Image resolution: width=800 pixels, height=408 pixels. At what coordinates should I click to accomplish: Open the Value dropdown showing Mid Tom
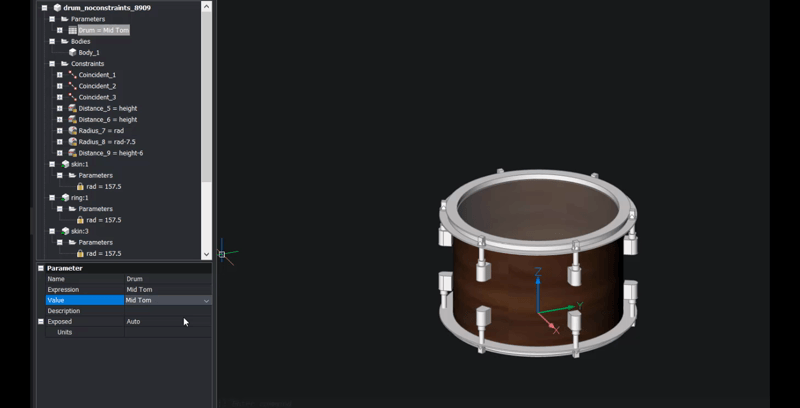click(x=207, y=300)
